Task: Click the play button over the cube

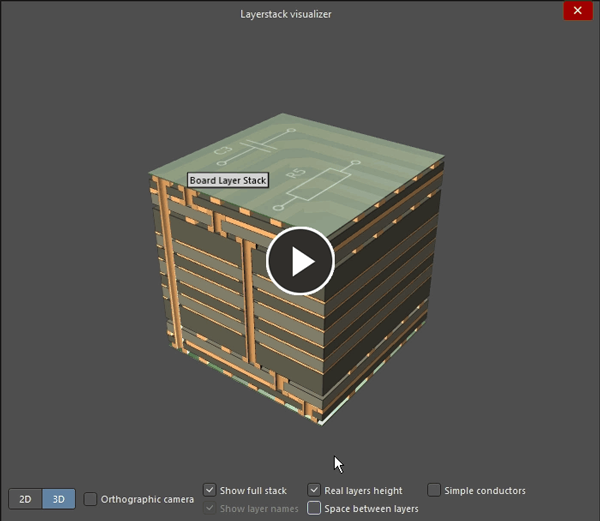Action: pos(300,260)
